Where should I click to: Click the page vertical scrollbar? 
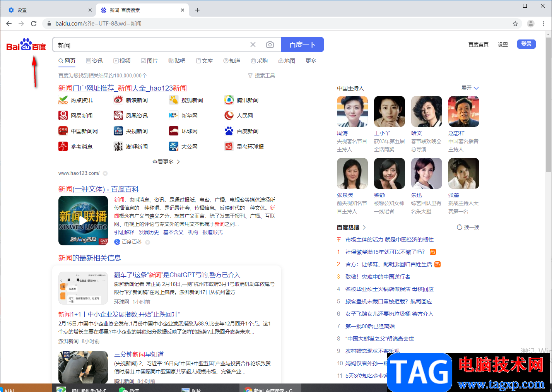pyautogui.click(x=549, y=104)
